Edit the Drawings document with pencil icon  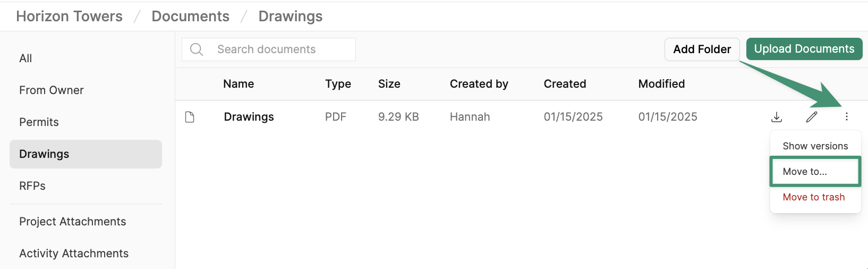point(812,117)
